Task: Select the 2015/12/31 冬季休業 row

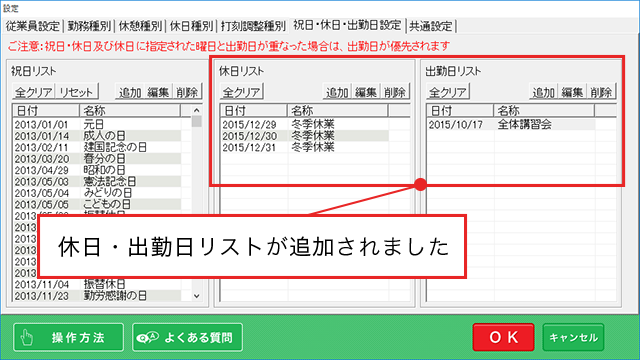Action: click(305, 147)
